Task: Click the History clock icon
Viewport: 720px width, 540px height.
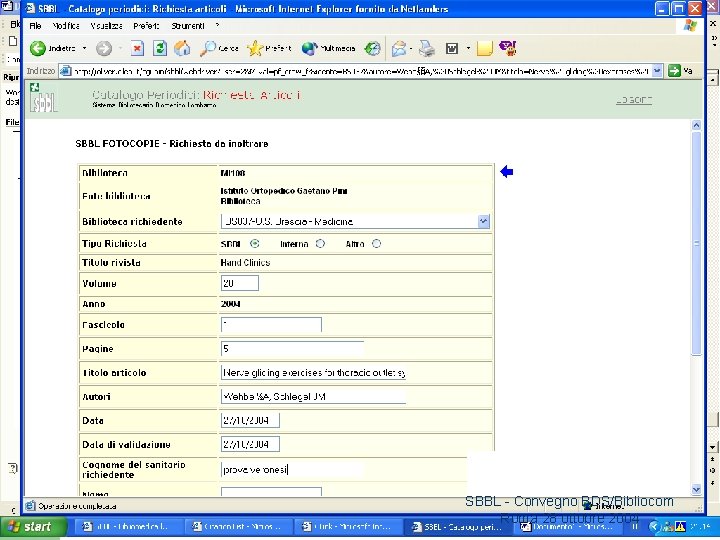Action: (372, 48)
